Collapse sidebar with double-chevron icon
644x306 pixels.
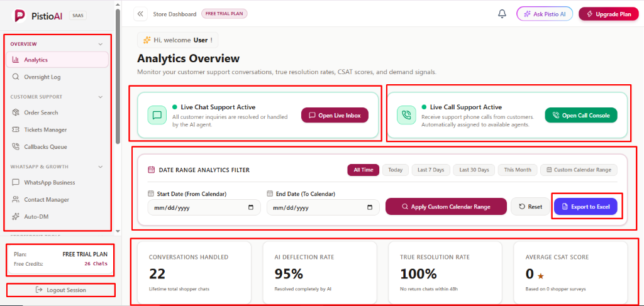(140, 14)
